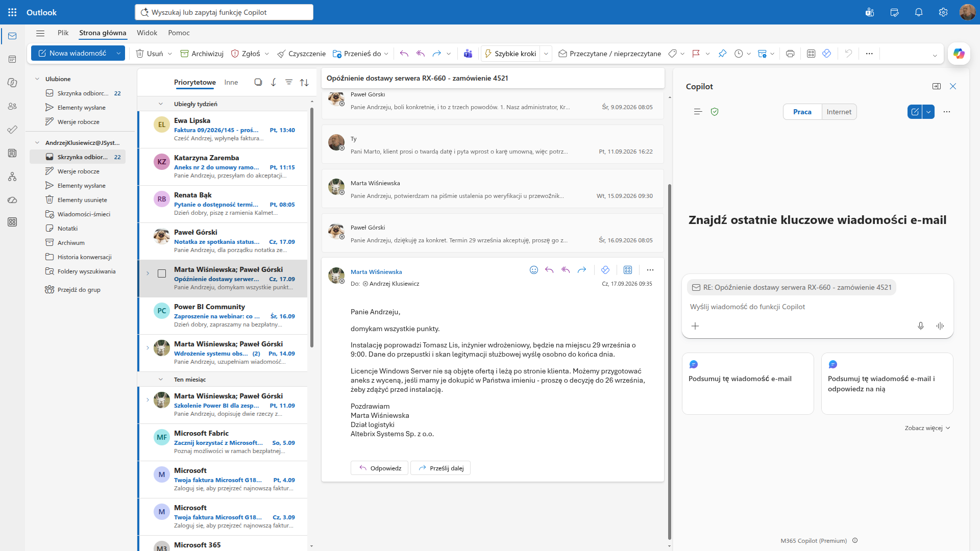Click reading pane vertical scrollbar
980x551 pixels.
[x=670, y=361]
